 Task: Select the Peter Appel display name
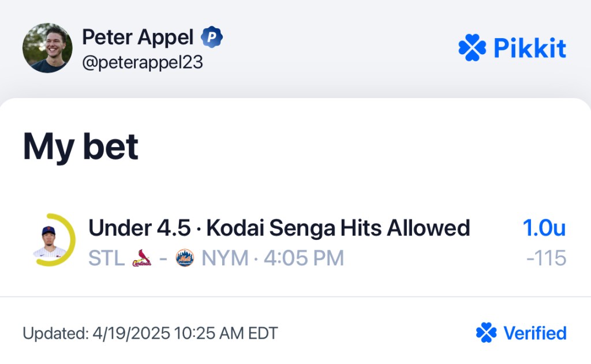[x=137, y=37]
